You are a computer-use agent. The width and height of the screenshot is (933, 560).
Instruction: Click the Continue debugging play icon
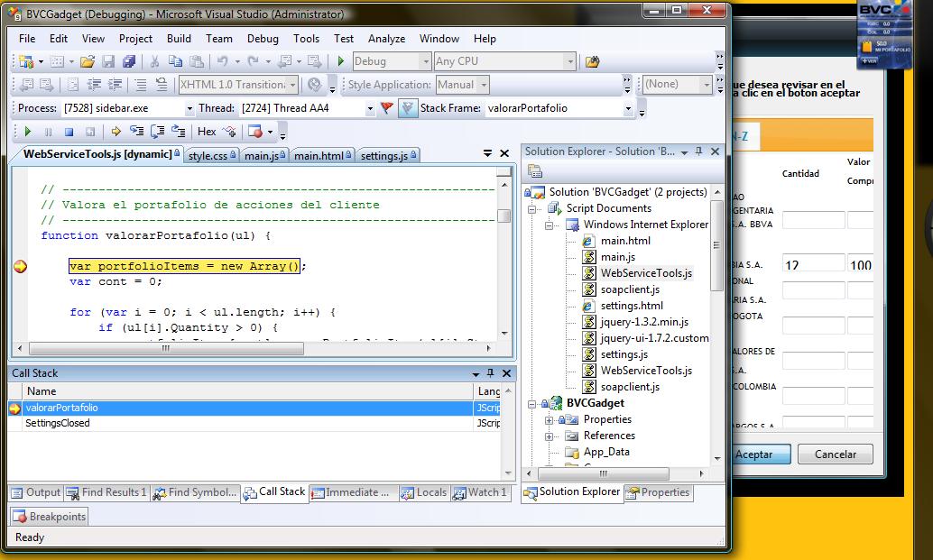27,132
